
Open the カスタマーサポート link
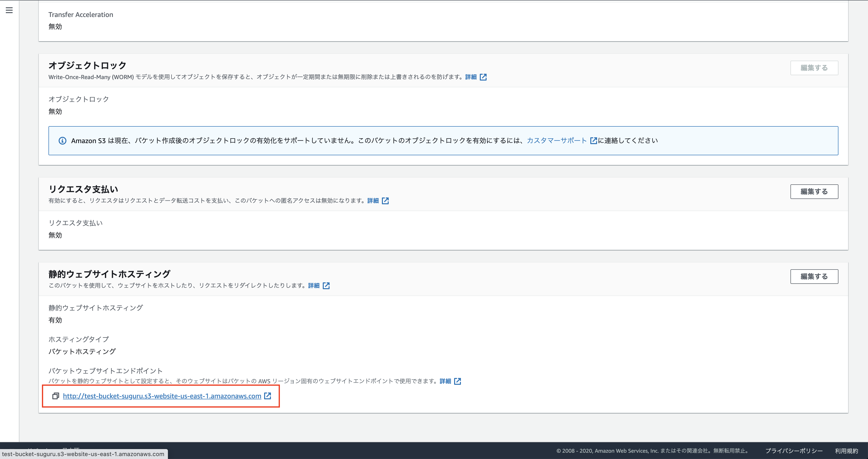point(556,141)
